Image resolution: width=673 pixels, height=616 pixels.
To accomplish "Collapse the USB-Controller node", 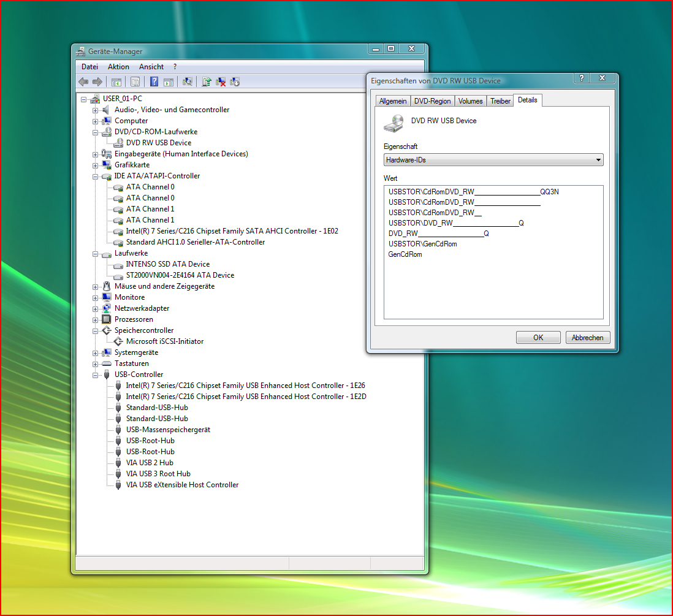I will point(95,375).
